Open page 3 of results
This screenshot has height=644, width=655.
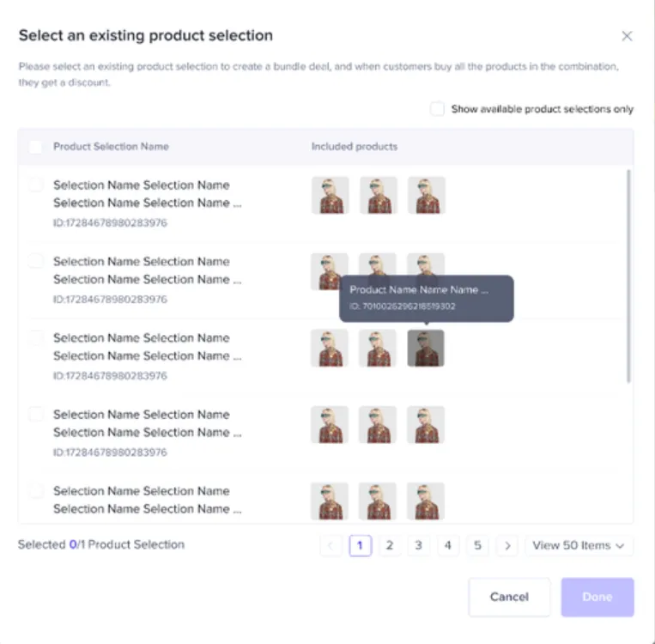(419, 545)
